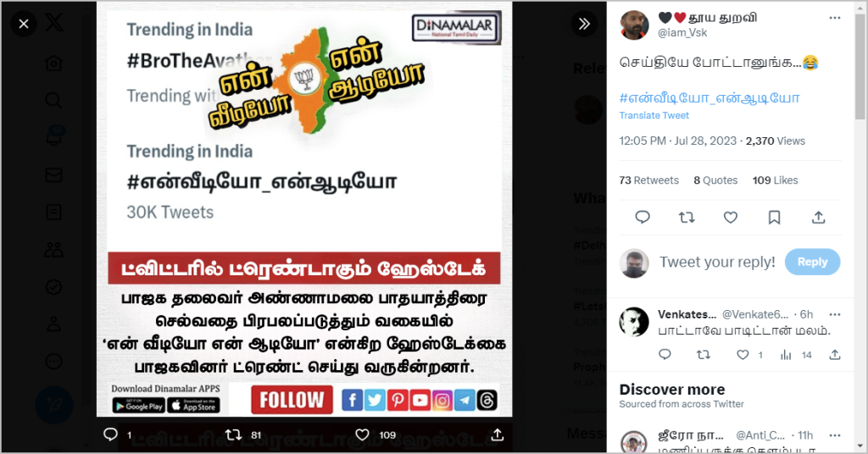Open the Translate Tweet link
The image size is (868, 454).
coord(654,115)
